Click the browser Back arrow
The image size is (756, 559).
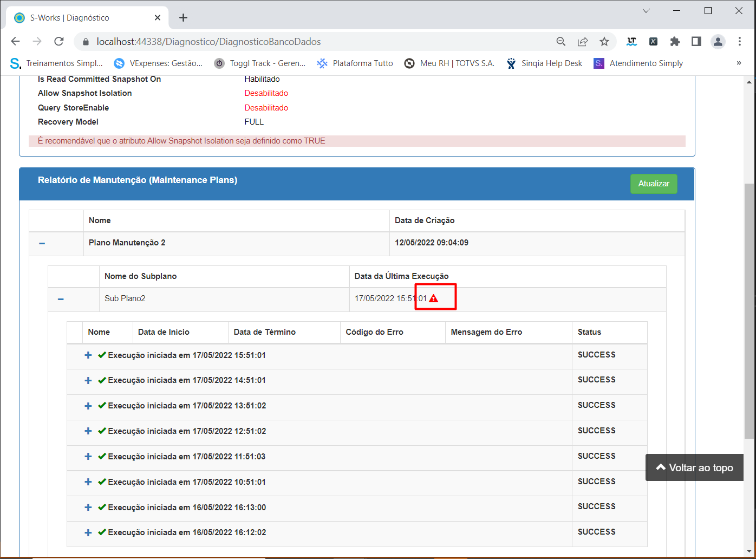[15, 42]
